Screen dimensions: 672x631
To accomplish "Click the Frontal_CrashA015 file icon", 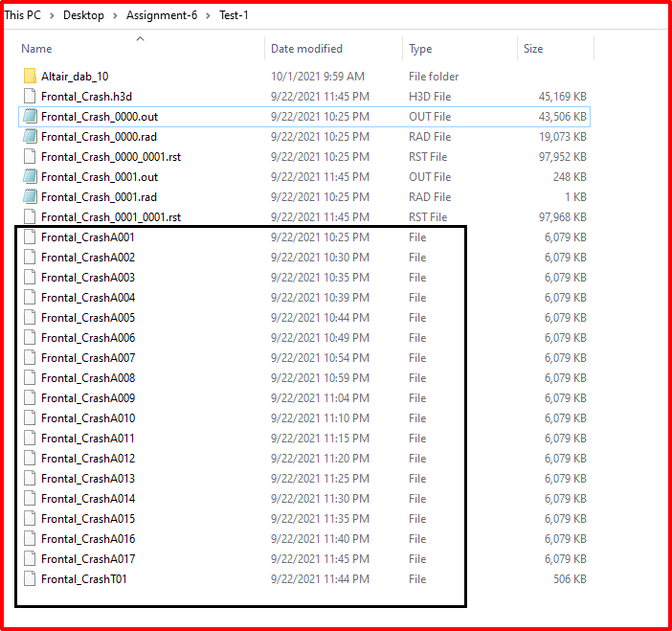I will tap(30, 519).
